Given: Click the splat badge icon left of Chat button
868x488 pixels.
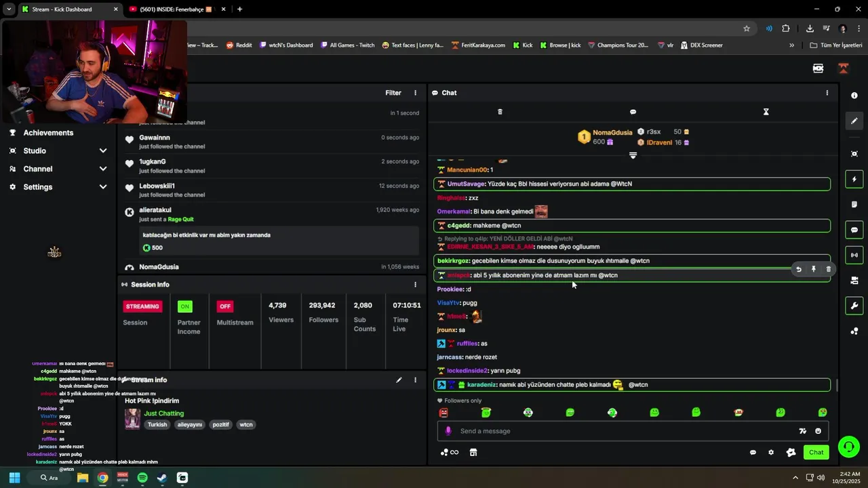Looking at the screenshot, I should [791, 453].
